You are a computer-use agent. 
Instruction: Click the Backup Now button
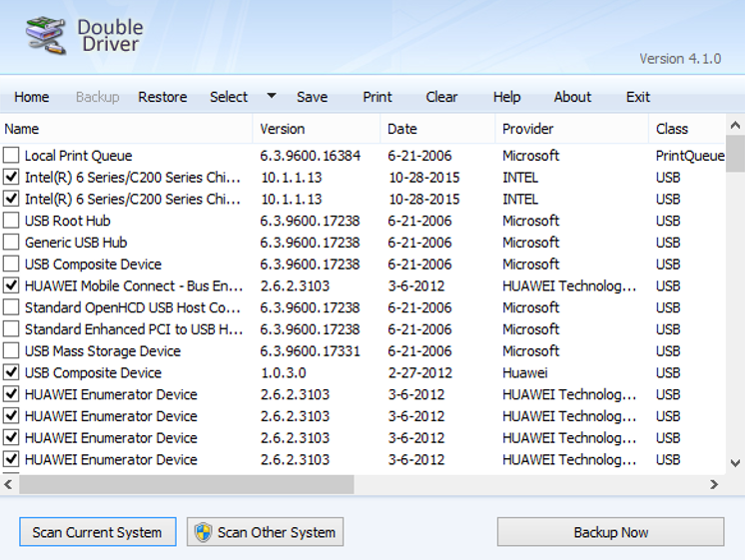pyautogui.click(x=610, y=532)
